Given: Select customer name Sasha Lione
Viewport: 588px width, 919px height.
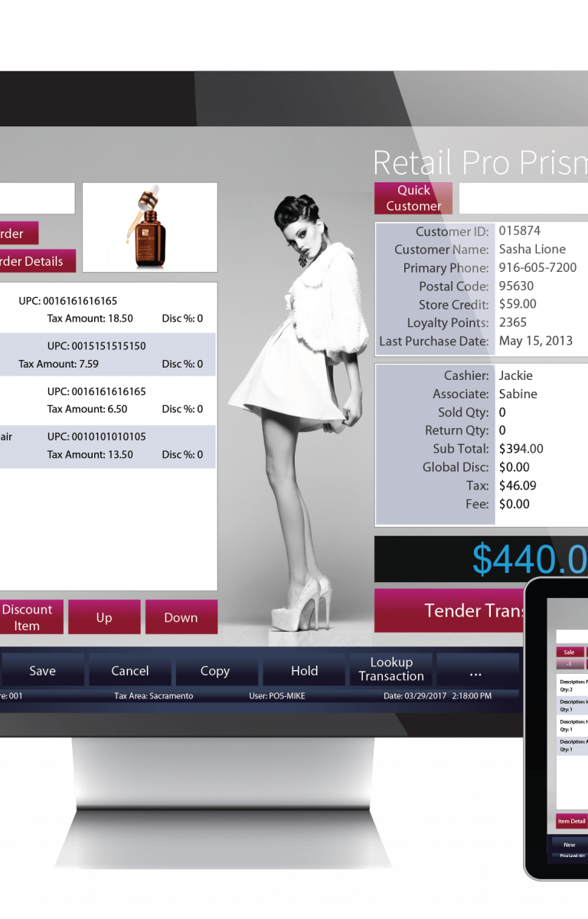Looking at the screenshot, I should [533, 249].
